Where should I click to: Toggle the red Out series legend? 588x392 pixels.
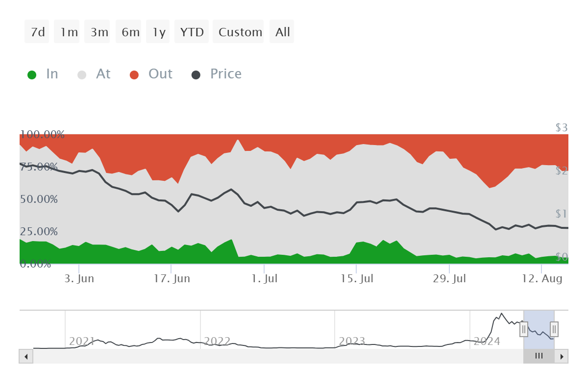[151, 74]
